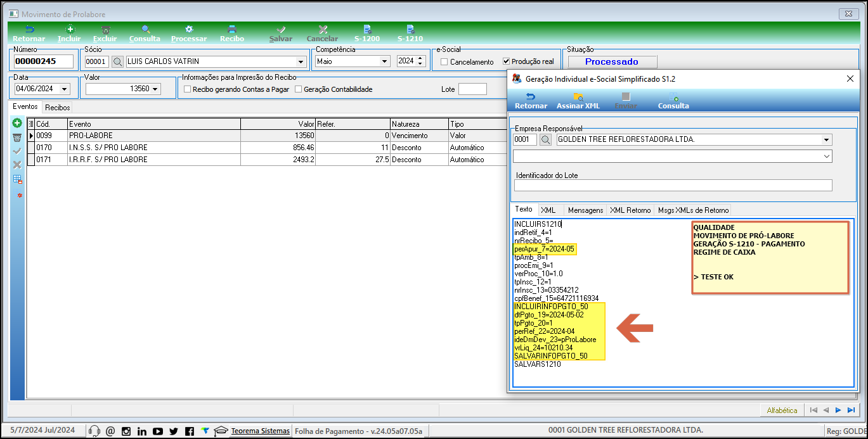868x439 pixels.
Task: Click the grid settings gear icon in the sidebar
Action: (x=19, y=195)
